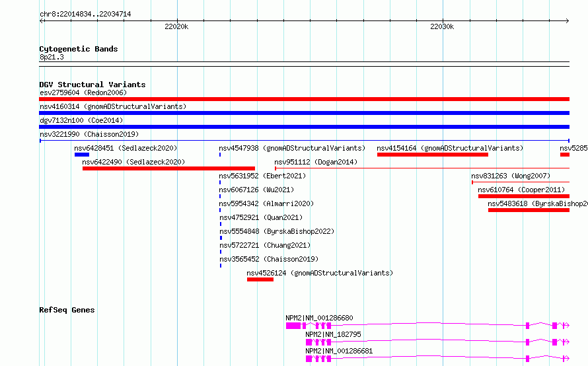Open the nsv6067126 (Wu2021) variant

tap(256, 190)
